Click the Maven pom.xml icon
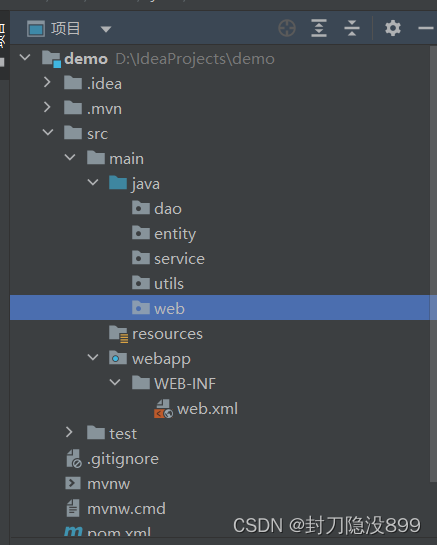437x545 pixels. 73,531
